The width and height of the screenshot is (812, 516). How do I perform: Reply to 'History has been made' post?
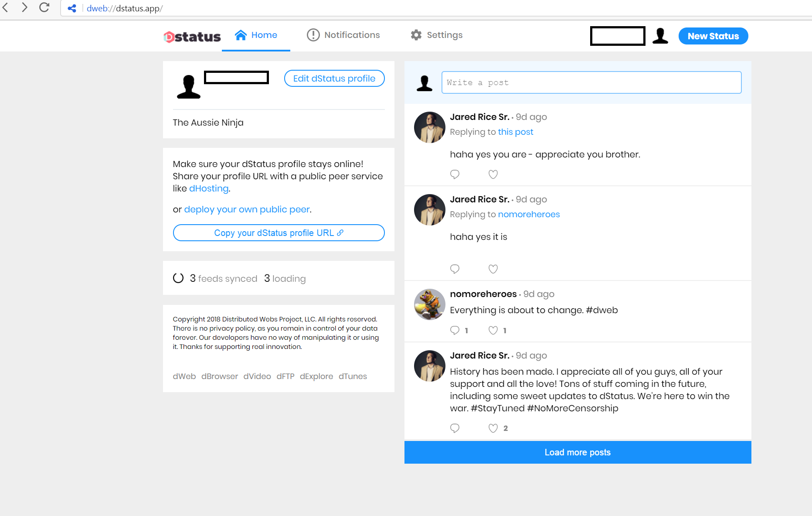tap(455, 428)
